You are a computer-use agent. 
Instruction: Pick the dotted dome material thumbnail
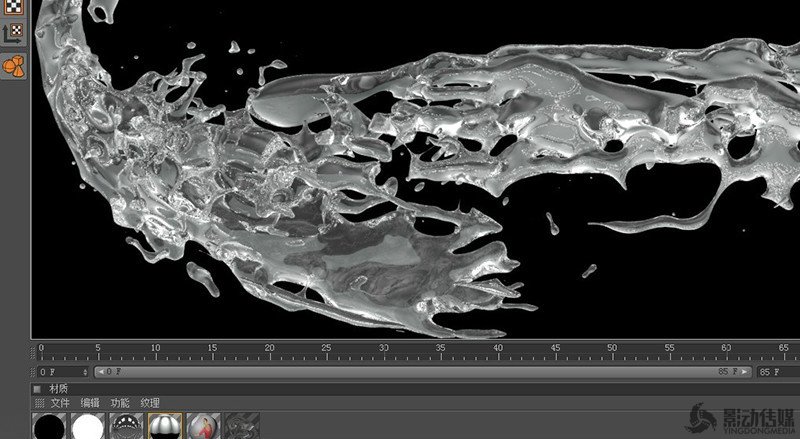coord(126,427)
